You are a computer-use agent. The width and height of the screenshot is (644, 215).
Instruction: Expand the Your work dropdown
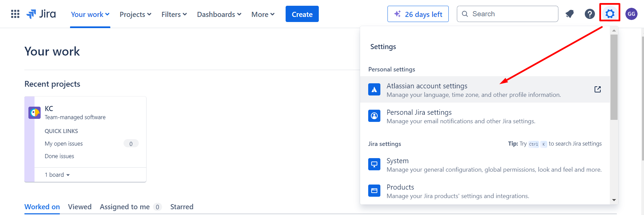coord(90,14)
